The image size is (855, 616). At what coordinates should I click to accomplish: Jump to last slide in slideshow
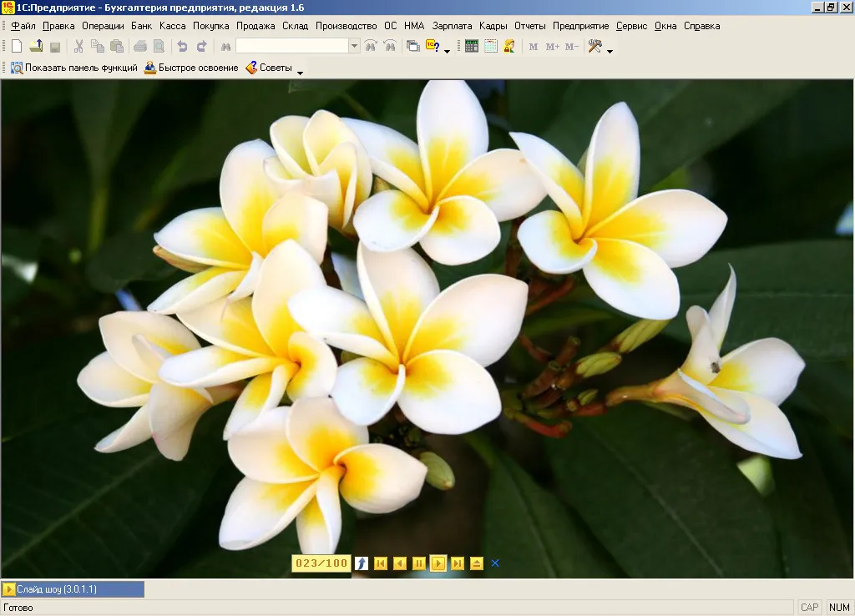[458, 563]
